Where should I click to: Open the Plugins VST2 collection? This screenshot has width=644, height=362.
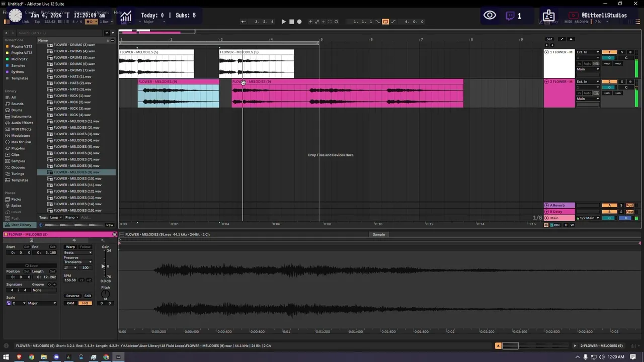point(21,46)
